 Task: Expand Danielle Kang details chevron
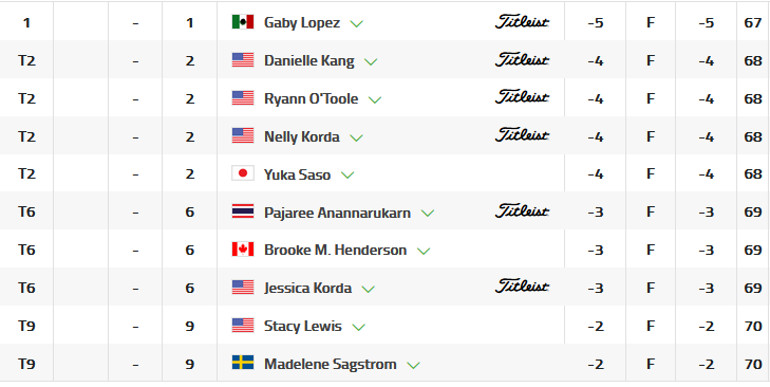371,62
